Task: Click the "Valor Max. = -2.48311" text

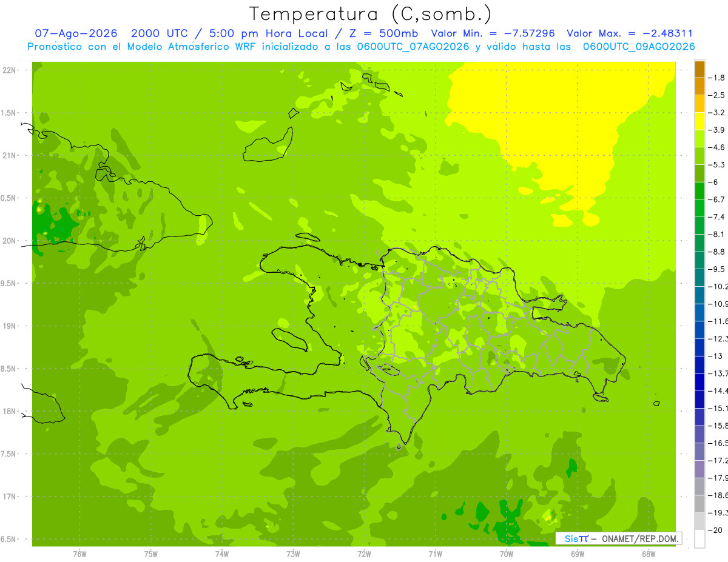Action: click(630, 34)
